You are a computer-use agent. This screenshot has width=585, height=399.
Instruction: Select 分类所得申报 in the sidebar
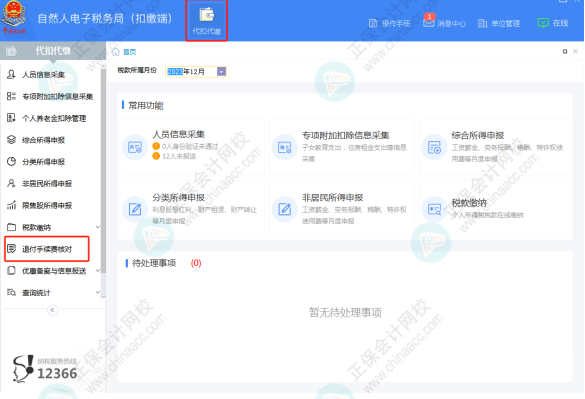coord(44,162)
